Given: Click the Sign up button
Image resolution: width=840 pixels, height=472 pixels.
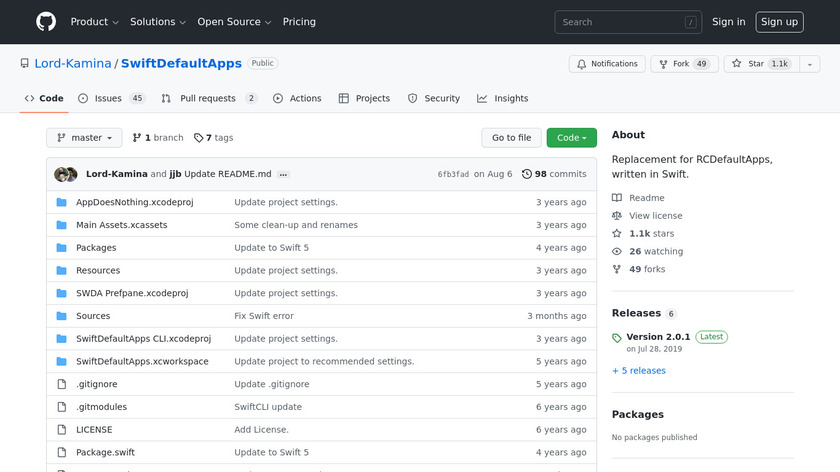Looking at the screenshot, I should (x=778, y=22).
